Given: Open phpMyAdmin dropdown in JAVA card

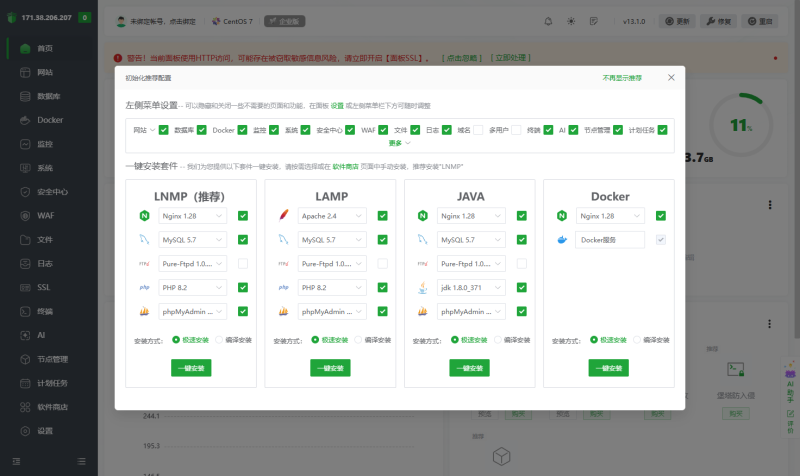Looking at the screenshot, I should pos(471,311).
